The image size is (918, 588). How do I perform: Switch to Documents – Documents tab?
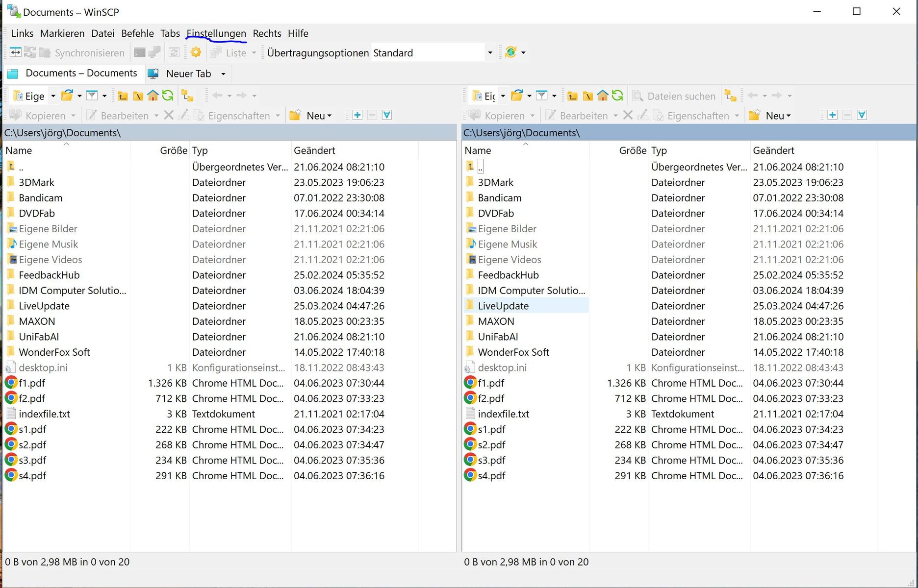tap(75, 73)
